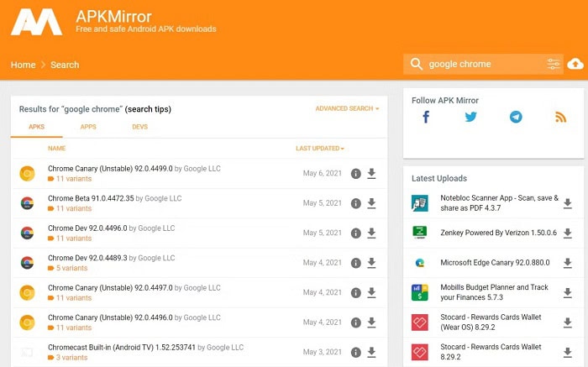Click the APKMirror logo in the header
588x367 pixels.
point(36,23)
